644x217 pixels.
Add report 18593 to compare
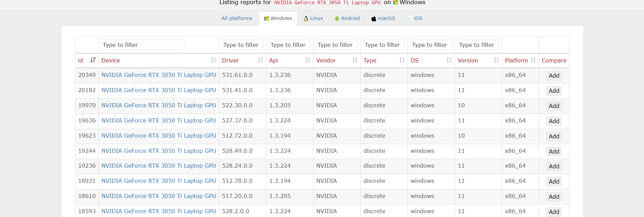[554, 212]
